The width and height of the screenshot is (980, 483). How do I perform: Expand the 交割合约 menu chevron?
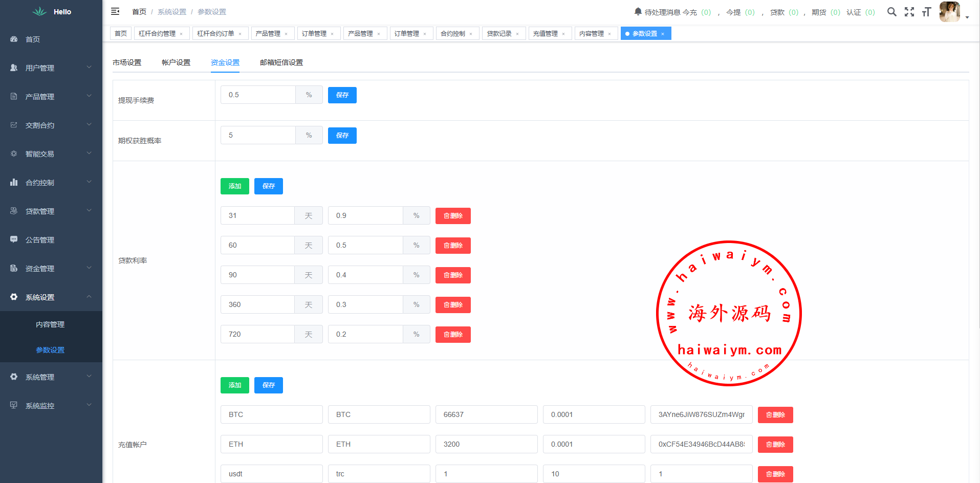click(x=89, y=124)
